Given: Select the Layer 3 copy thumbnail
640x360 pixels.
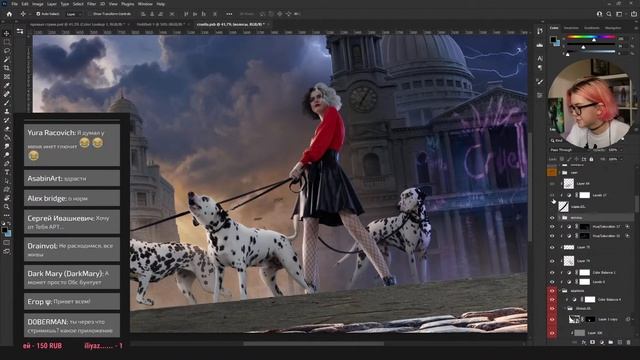Looking at the screenshot, I should [x=574, y=319].
